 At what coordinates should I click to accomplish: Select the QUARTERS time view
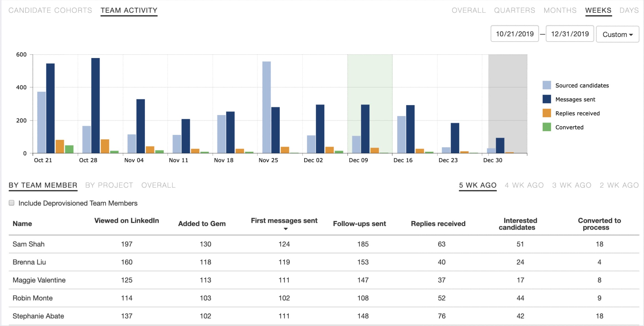tap(515, 10)
